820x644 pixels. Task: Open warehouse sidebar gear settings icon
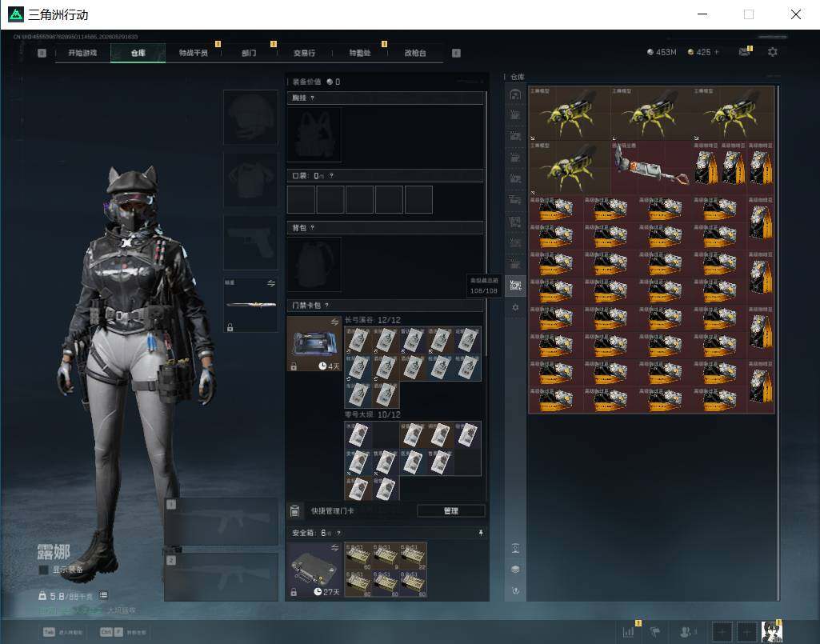tap(515, 307)
